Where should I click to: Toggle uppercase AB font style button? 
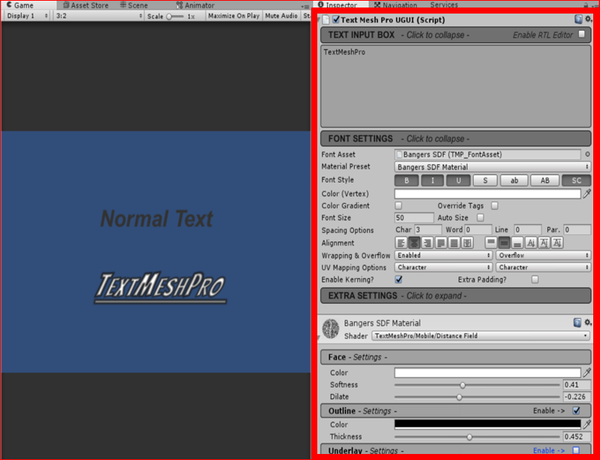545,180
